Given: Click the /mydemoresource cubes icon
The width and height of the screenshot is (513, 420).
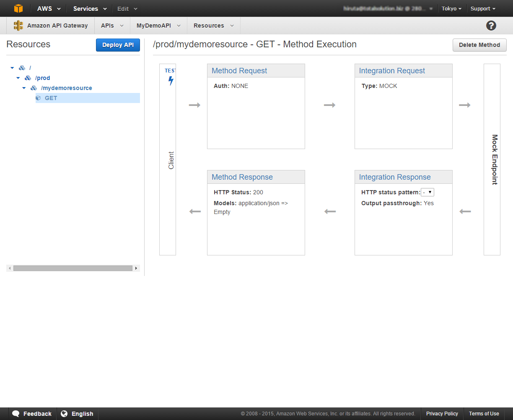Looking at the screenshot, I should click(34, 88).
